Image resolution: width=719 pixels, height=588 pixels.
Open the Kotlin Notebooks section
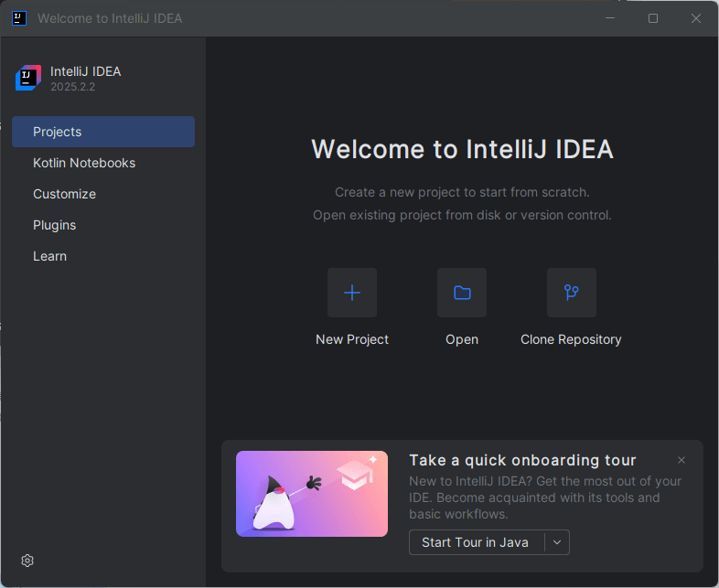pyautogui.click(x=84, y=163)
